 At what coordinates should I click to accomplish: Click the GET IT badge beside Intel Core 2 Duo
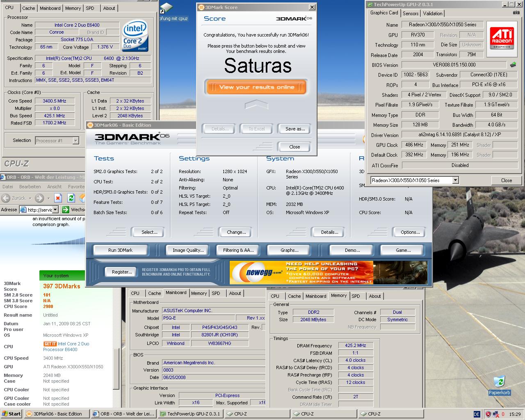point(50,344)
